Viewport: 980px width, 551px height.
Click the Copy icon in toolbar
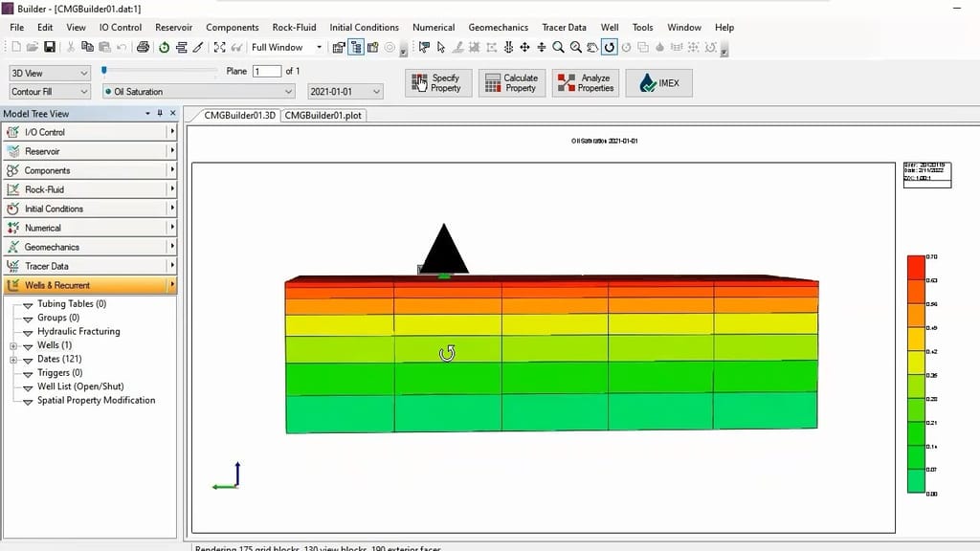tap(87, 48)
